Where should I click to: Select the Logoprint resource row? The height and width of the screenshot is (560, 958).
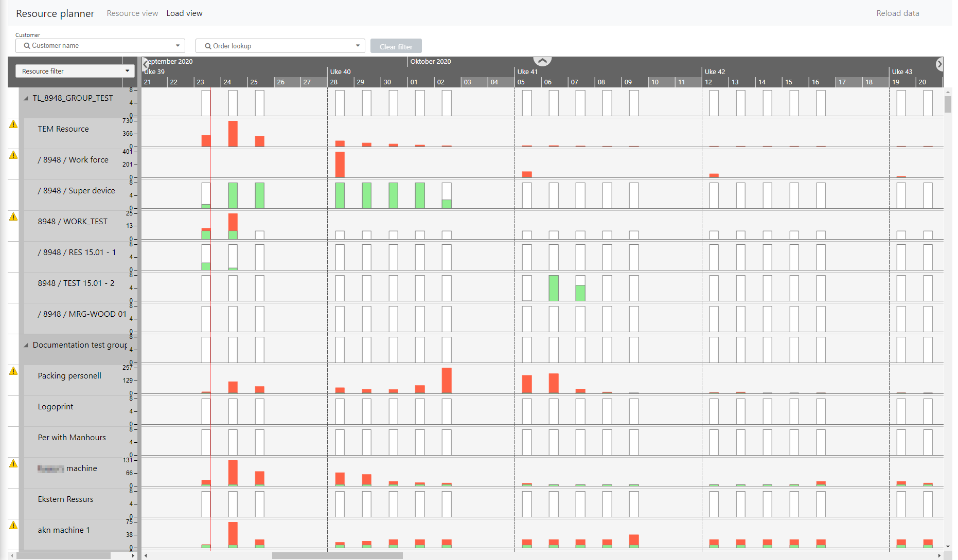[x=56, y=407]
